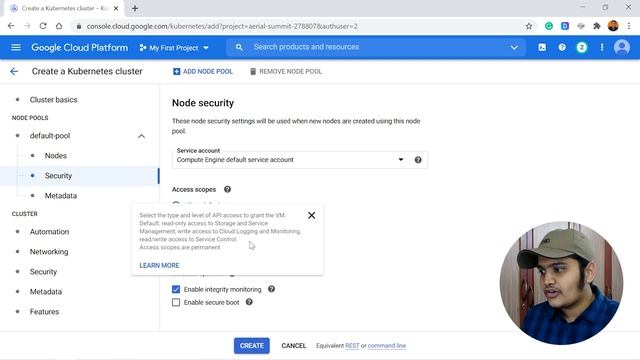Show help for integrity monitoring
Viewport: 640px width, 360px height.
[271, 289]
